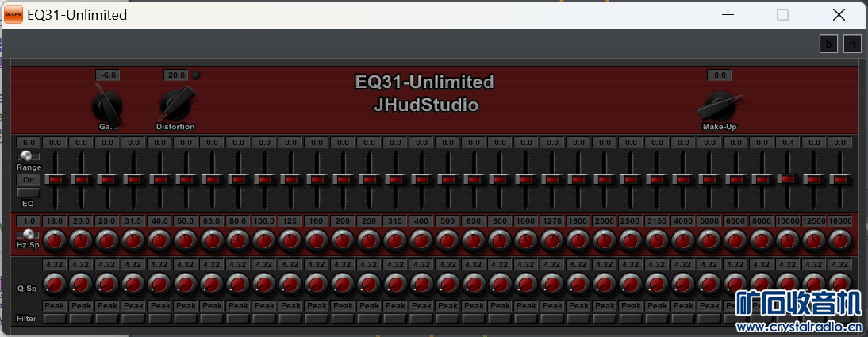The height and width of the screenshot is (337, 868).
Task: Click the 63.0 Hz frequency knob
Action: [x=212, y=241]
